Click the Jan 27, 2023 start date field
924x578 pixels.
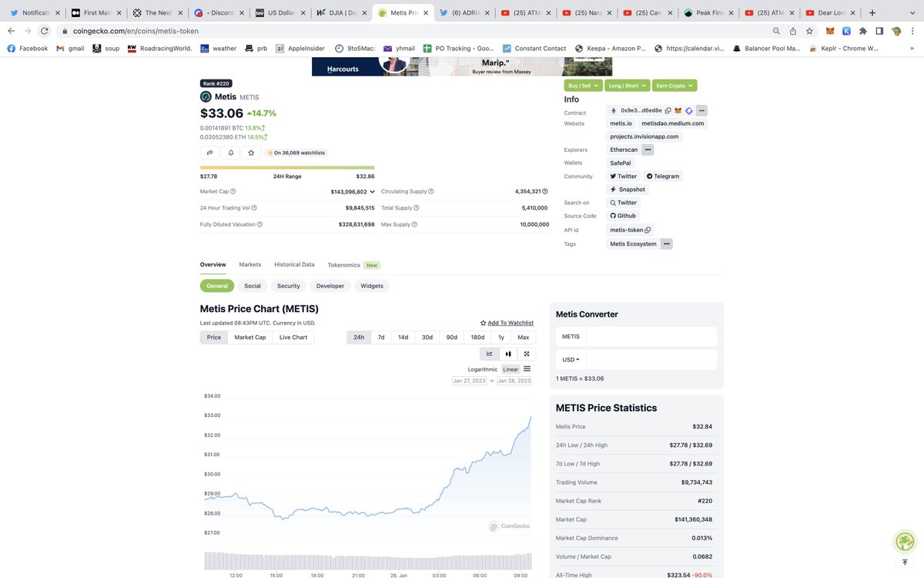(470, 381)
